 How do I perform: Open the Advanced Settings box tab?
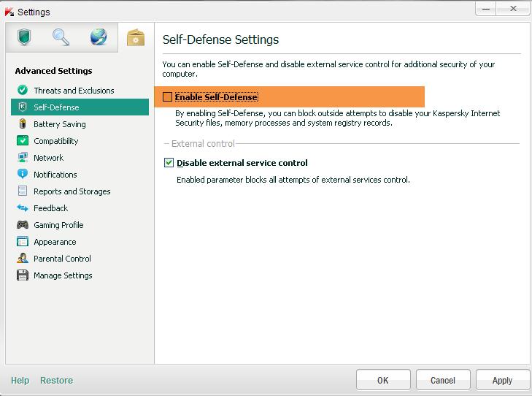click(136, 38)
